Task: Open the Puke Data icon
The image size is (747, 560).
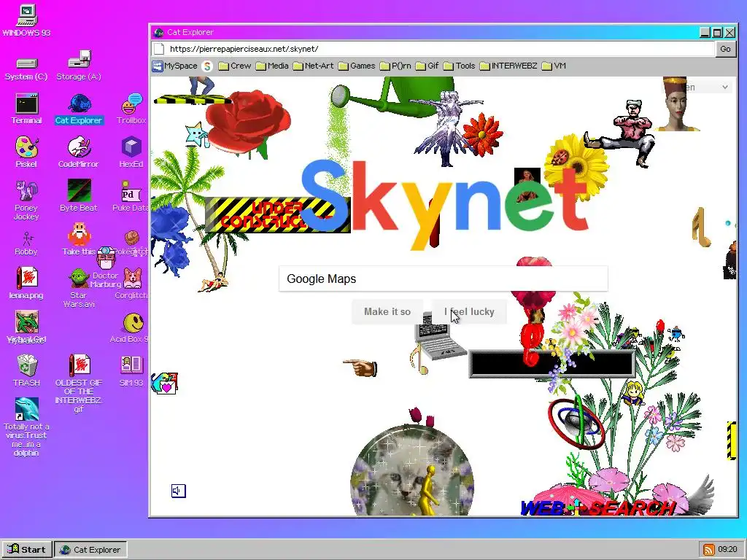Action: [131, 195]
